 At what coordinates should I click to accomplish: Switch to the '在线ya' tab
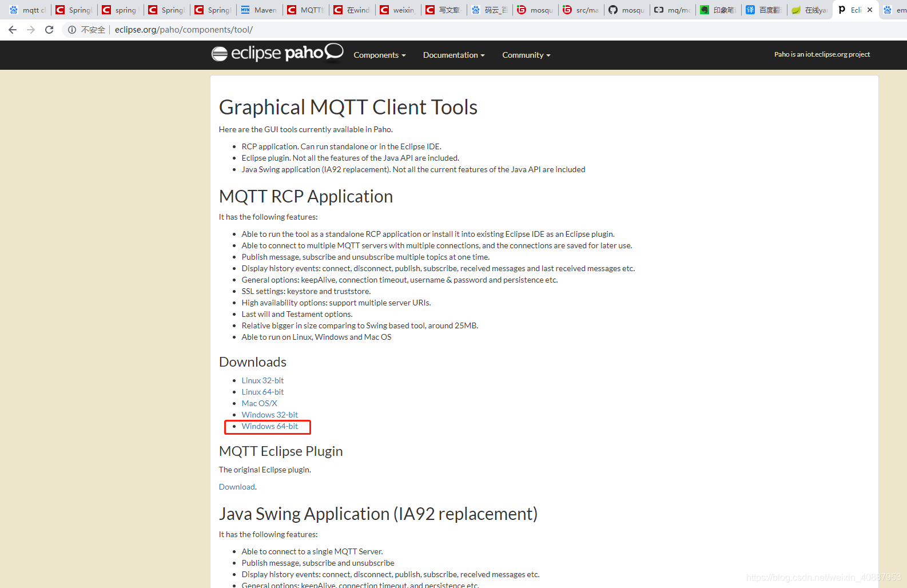[x=810, y=10]
